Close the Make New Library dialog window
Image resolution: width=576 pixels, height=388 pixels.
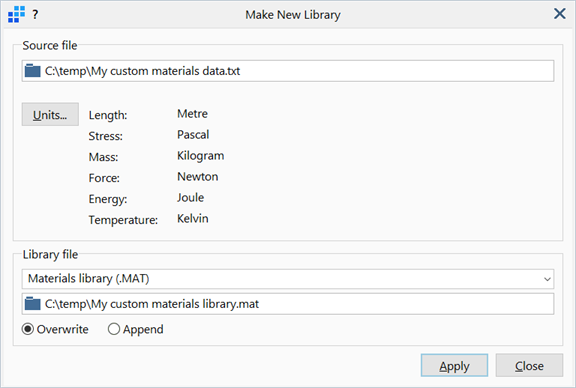pos(559,14)
